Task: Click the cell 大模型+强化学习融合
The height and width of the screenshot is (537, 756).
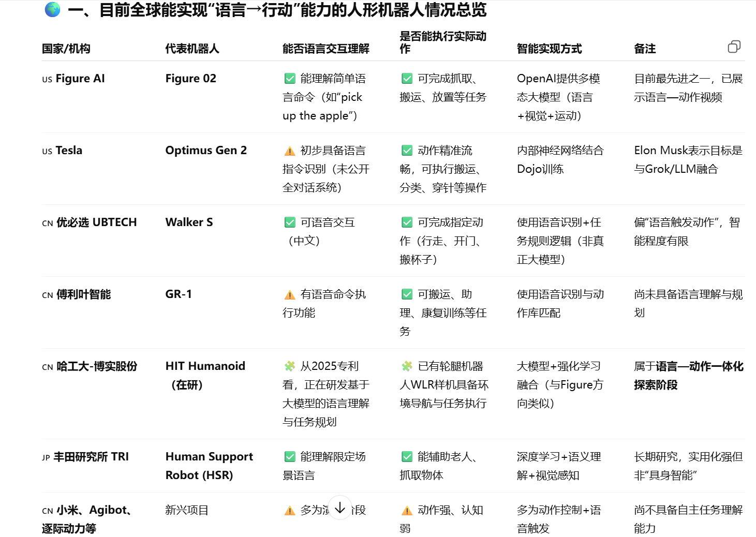Action: click(560, 385)
